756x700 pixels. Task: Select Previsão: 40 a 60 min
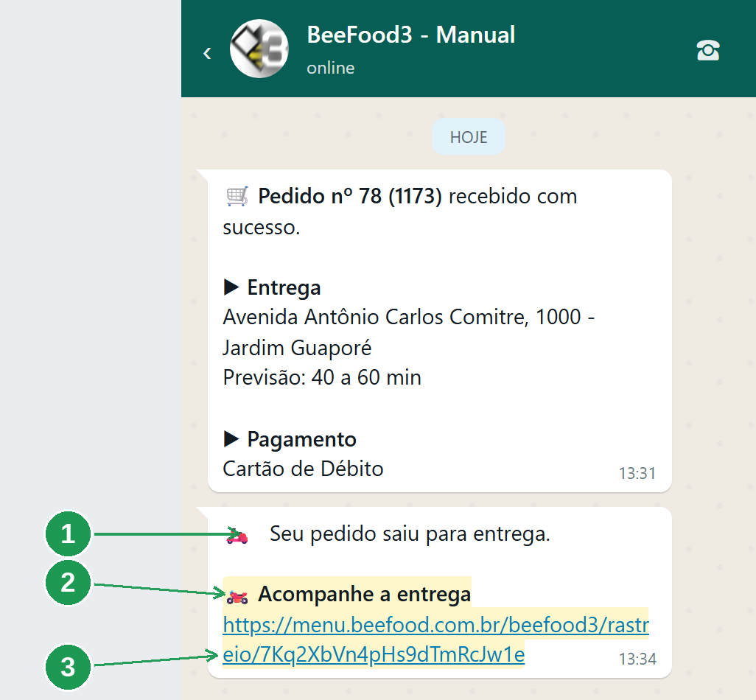click(322, 377)
